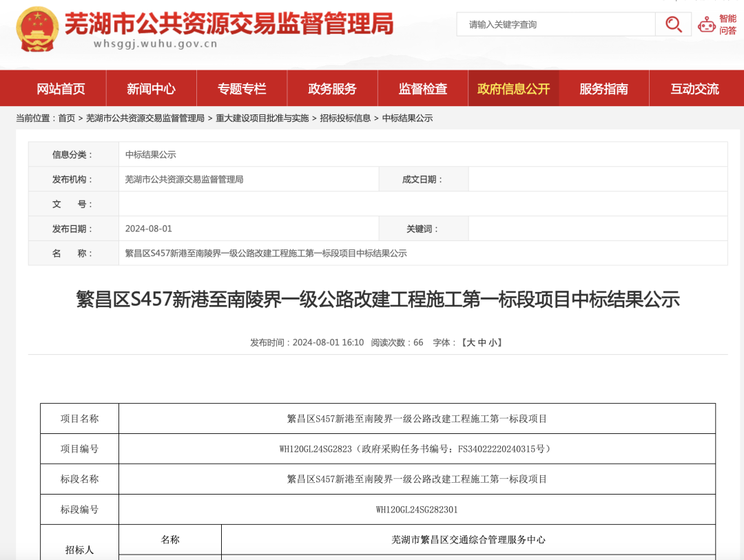Click the site title 芜湖市公共资源交易监督管理局
This screenshot has height=560, width=744.
click(229, 23)
